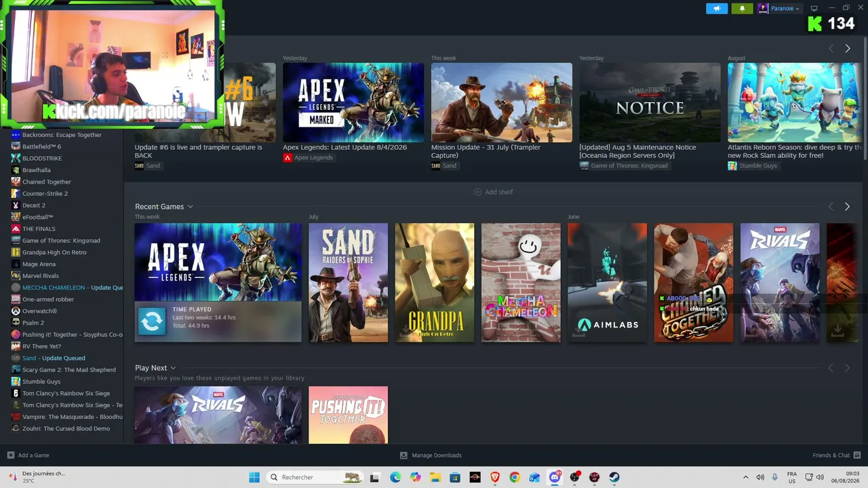
Task: Open the Apex Legends Marked news thumbnail
Action: (x=353, y=102)
